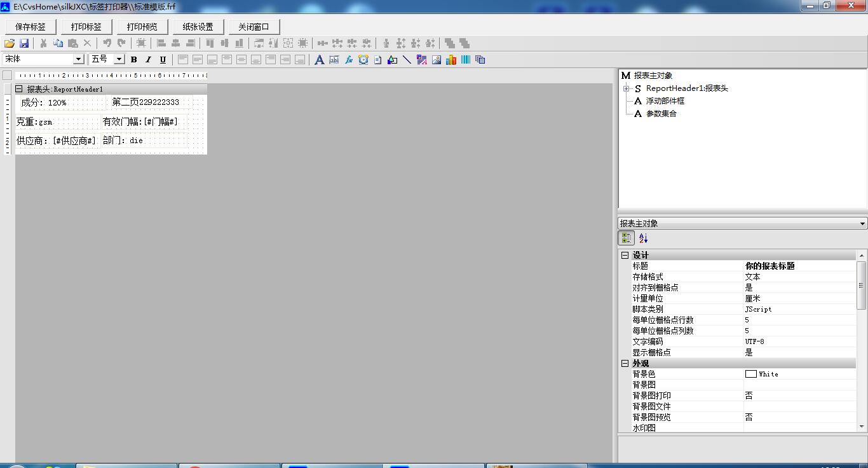Select the 有效门幅:[#门幅#] field box

point(144,121)
